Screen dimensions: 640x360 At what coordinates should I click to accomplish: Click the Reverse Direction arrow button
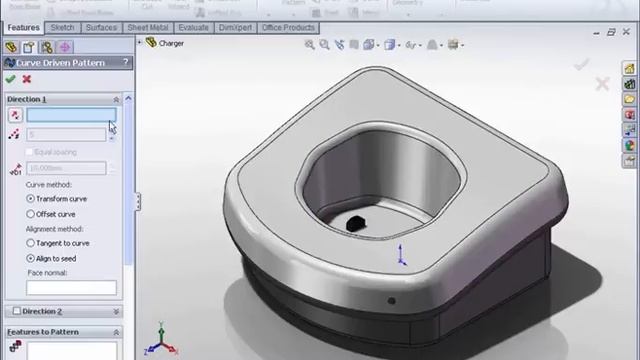coord(15,115)
